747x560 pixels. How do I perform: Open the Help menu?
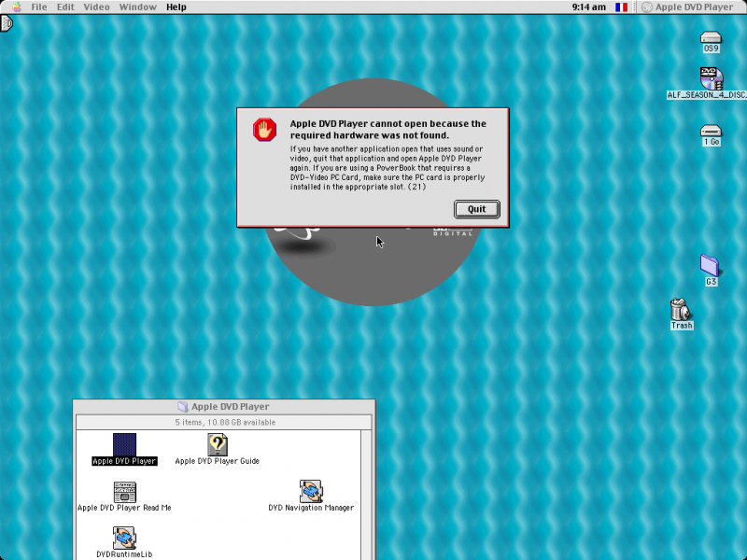click(176, 7)
